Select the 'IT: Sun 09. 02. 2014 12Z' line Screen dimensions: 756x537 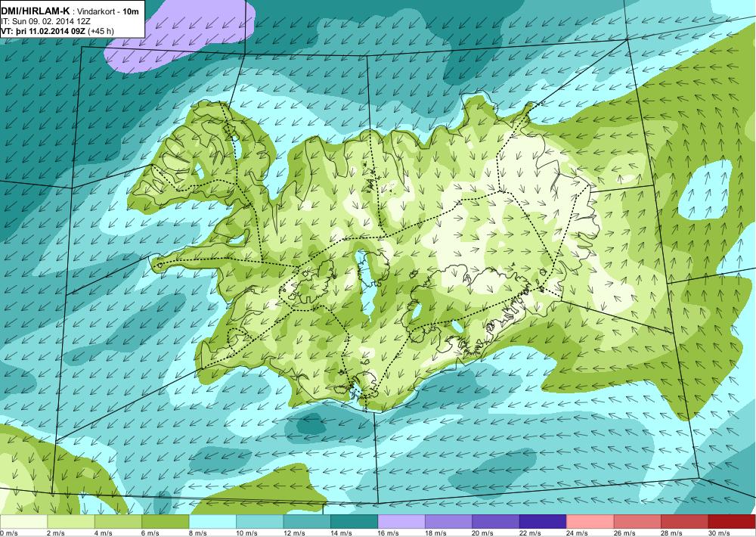coord(45,22)
